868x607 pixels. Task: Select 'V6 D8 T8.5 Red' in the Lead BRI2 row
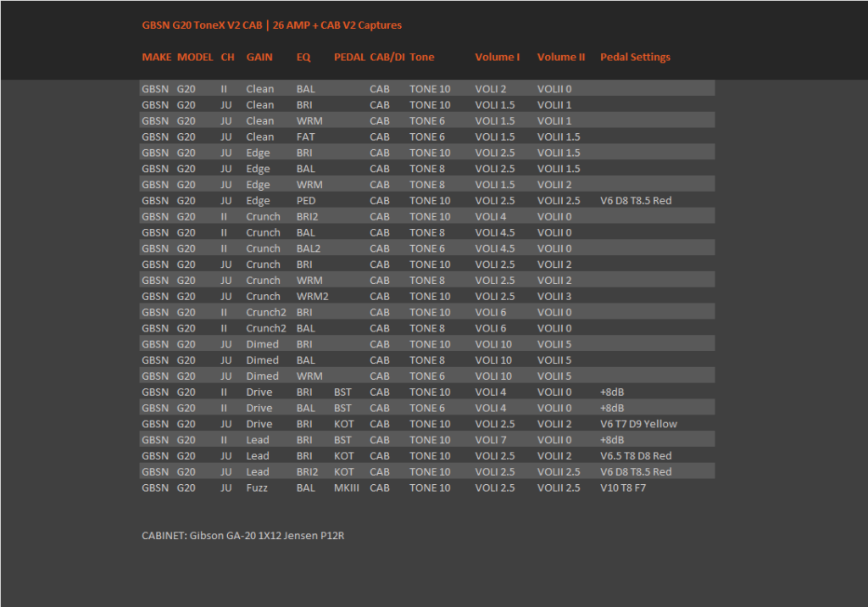(x=636, y=472)
